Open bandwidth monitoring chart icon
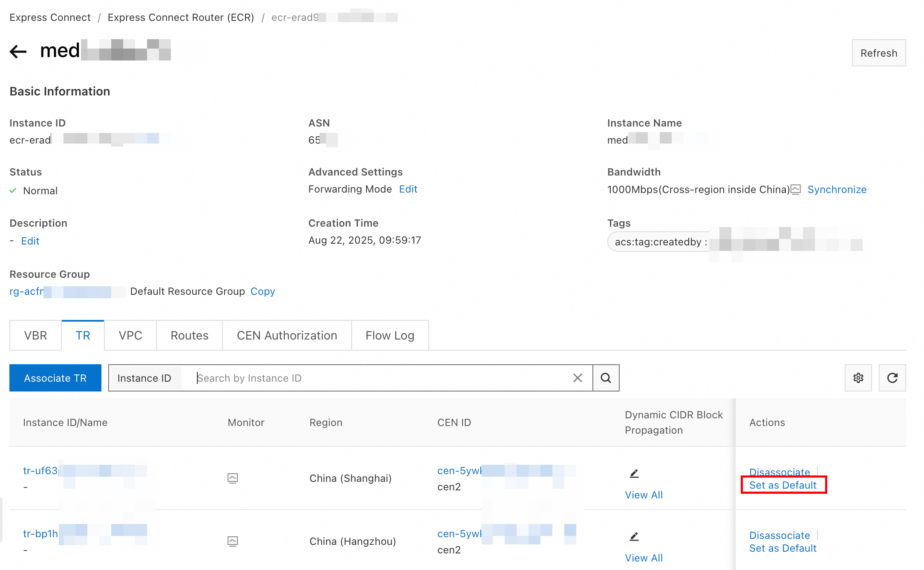Image resolution: width=924 pixels, height=570 pixels. (x=796, y=190)
